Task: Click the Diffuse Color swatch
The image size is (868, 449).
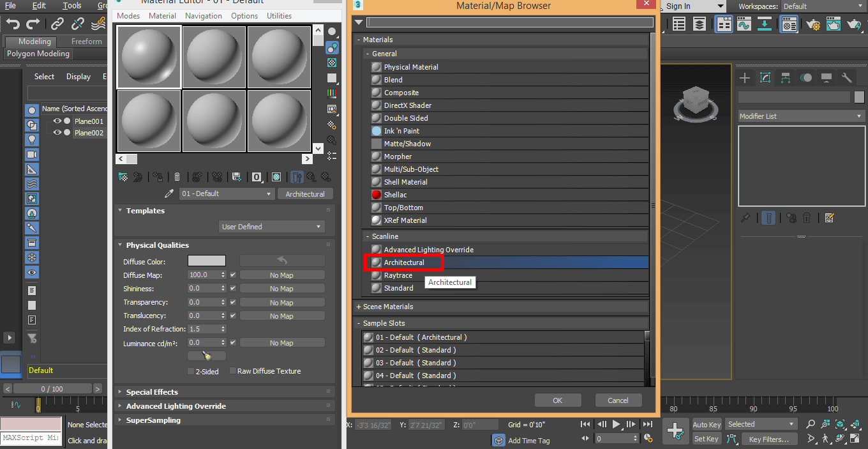Action: (x=207, y=261)
